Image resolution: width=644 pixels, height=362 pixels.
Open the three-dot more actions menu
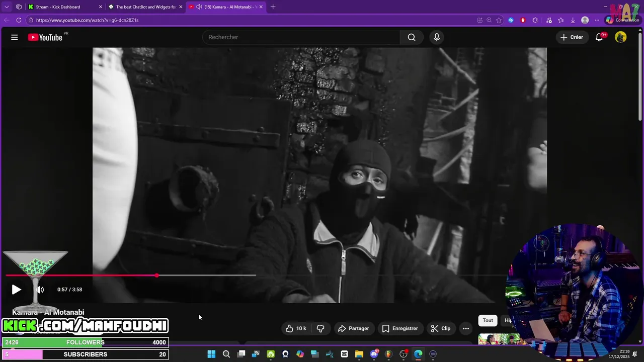(466, 328)
